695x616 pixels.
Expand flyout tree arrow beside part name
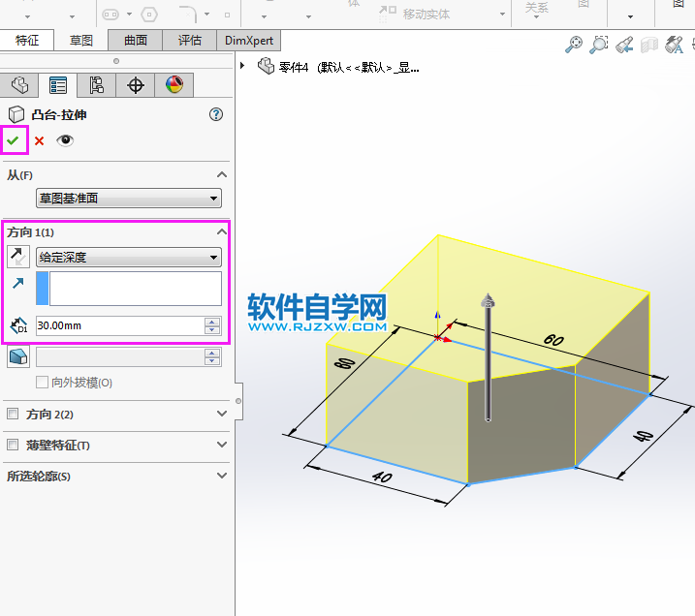[242, 66]
